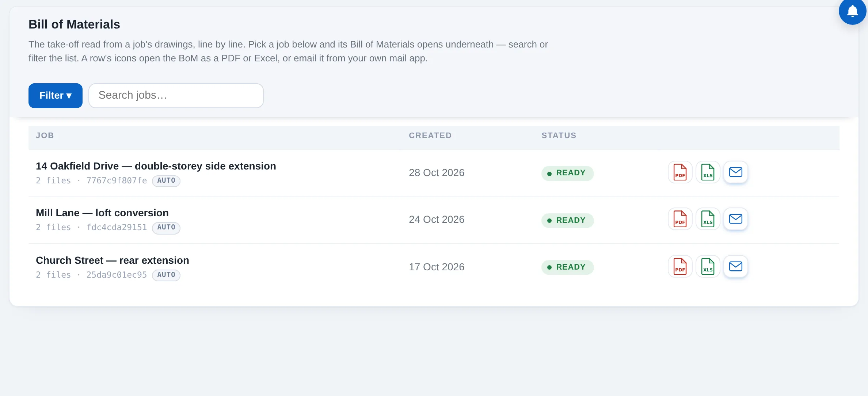The image size is (868, 396).
Task: Click READY status badge for Mill Lane
Action: pos(567,220)
